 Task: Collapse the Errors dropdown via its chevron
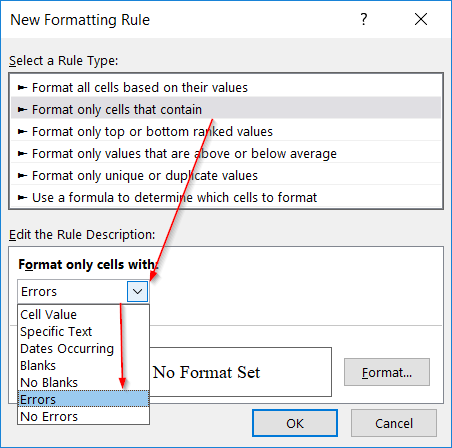(x=137, y=292)
